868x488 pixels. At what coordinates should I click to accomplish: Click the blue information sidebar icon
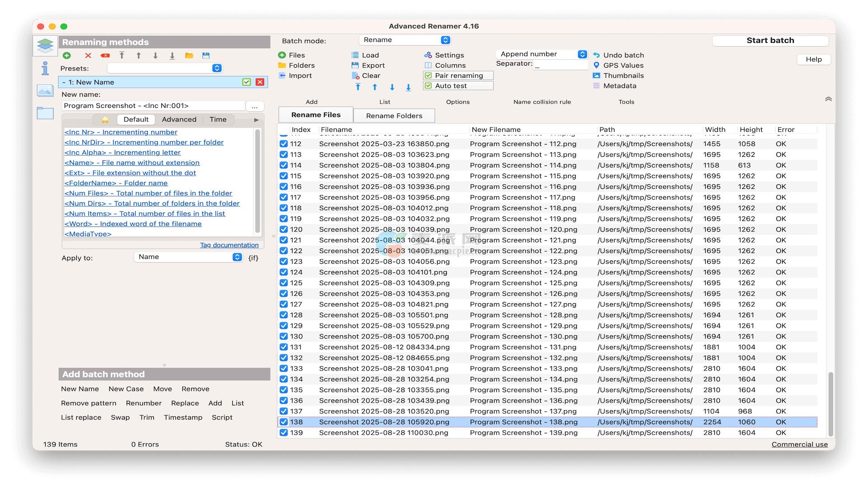click(45, 69)
